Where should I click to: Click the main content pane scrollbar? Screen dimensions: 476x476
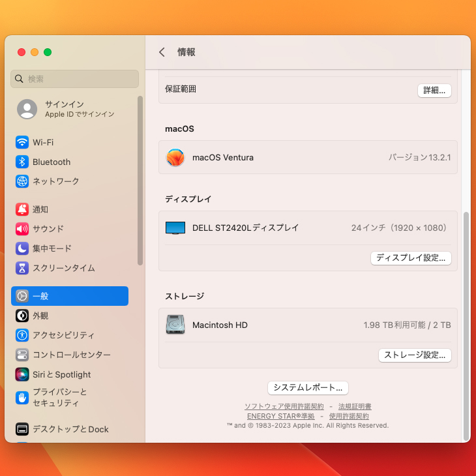click(466, 326)
